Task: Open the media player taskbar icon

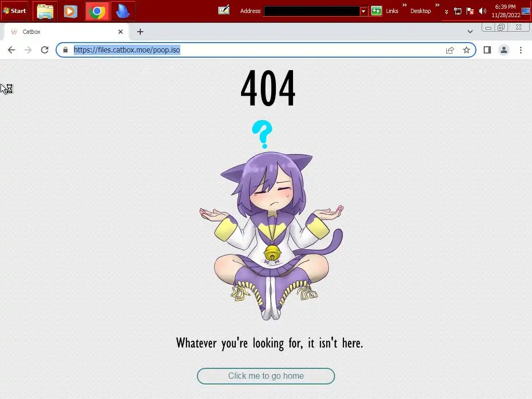Action: pos(70,11)
